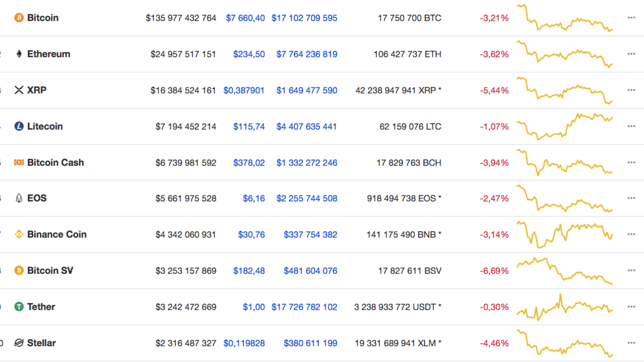Screen dimensions: 644x362
Task: Open the Bitcoin price link $7 660,40
Action: click(x=245, y=18)
